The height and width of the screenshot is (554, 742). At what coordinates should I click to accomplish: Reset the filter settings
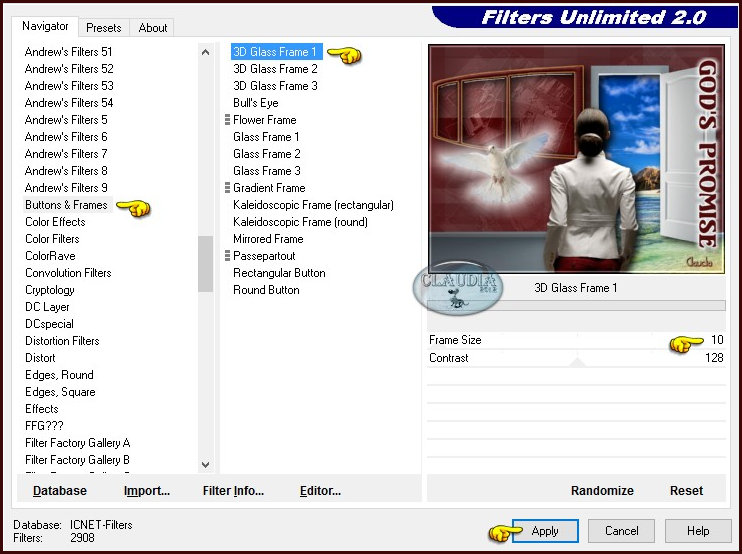coord(686,491)
